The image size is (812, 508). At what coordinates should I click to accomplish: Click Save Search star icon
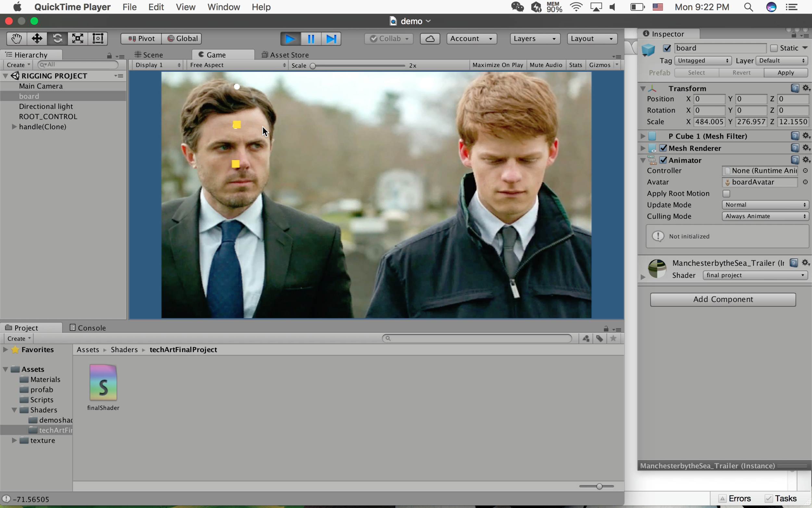pyautogui.click(x=613, y=338)
